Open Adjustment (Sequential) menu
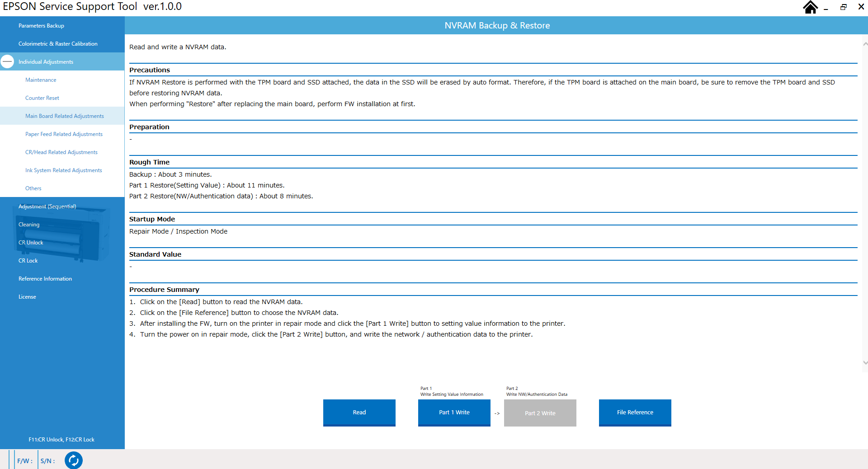The width and height of the screenshot is (868, 469). [x=62, y=206]
